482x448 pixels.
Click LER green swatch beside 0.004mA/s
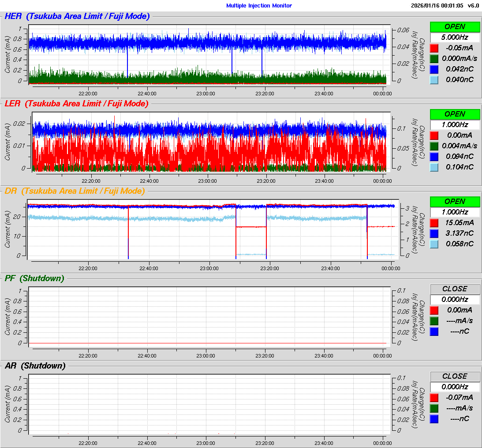tap(434, 146)
